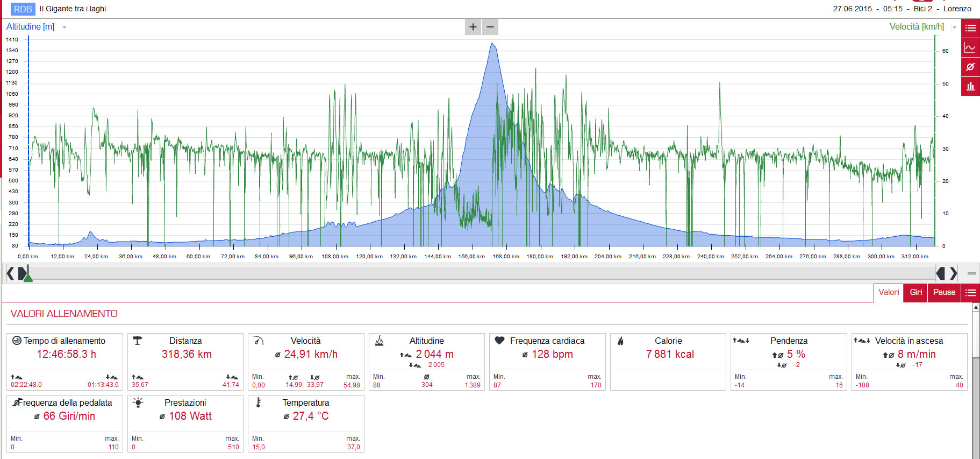Select the 7 881 kcal calories value
980x459 pixels.
(x=670, y=354)
